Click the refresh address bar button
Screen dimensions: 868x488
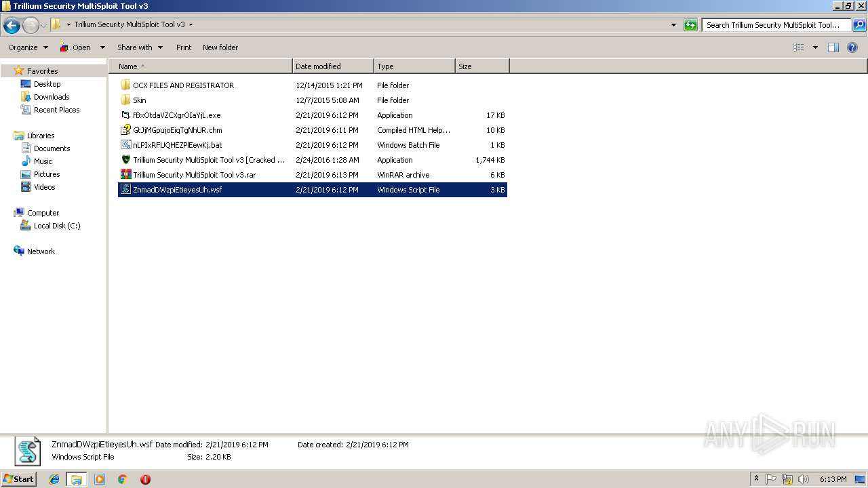click(690, 25)
